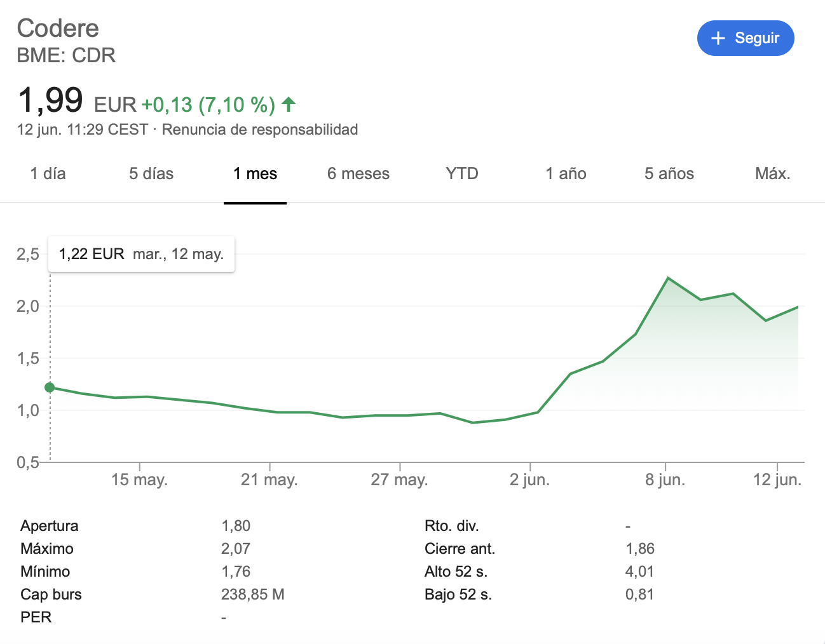Open the Máx. range tab

(772, 173)
